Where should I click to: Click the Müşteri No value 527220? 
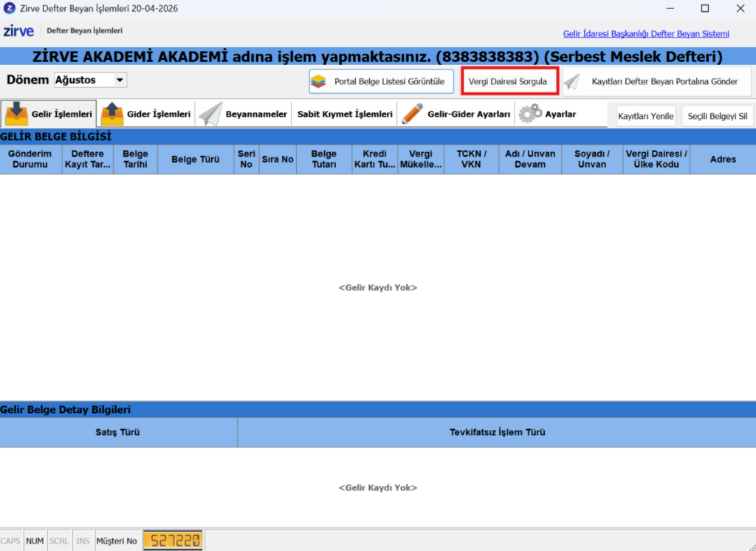pos(173,541)
